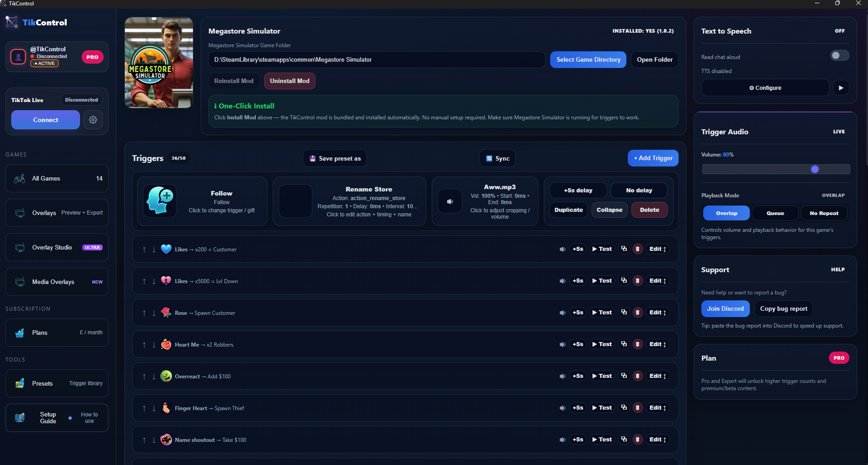Duplicate Overreact Add $100 trigger via its copy icon
Viewport: 868px width, 465px height.
[x=624, y=376]
